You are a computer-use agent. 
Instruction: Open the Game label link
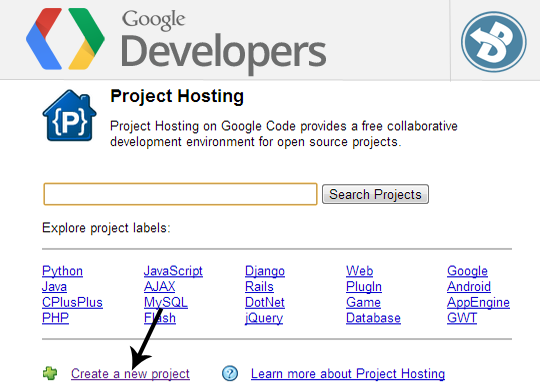[363, 302]
